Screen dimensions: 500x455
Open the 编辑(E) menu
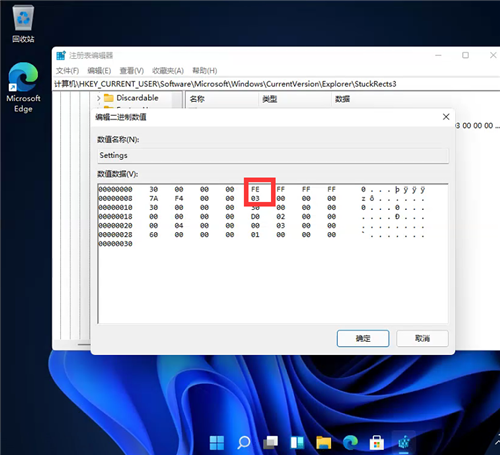99,71
